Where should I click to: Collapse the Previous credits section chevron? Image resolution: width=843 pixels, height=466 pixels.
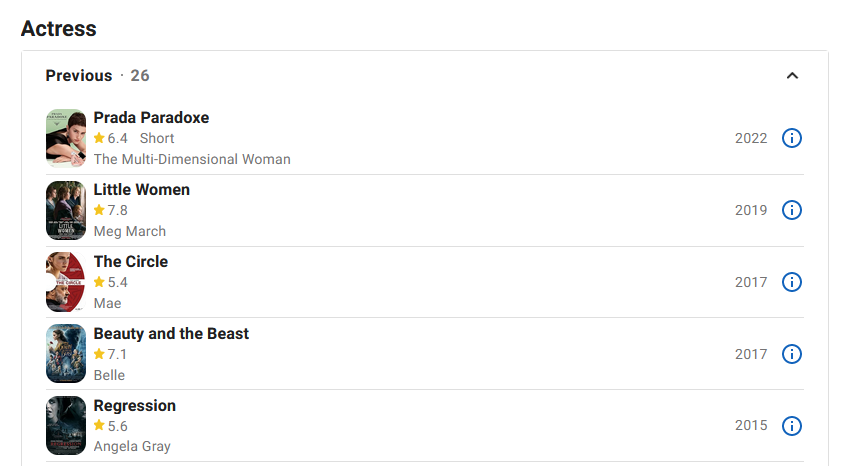[x=792, y=76]
